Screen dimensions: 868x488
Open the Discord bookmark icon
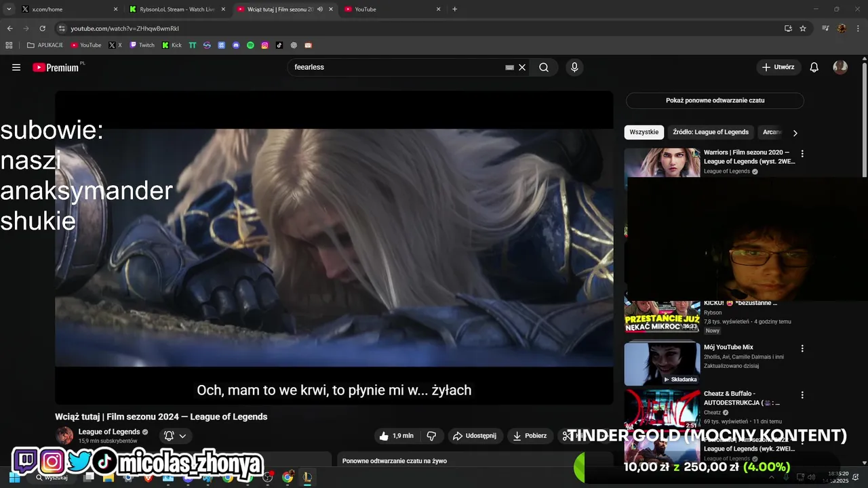pos(236,45)
